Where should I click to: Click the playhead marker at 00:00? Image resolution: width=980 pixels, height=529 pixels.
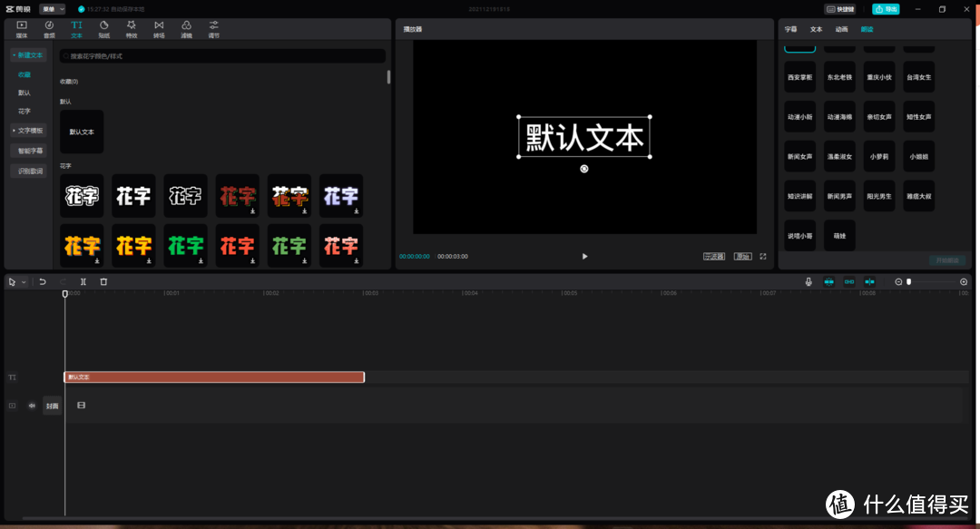point(65,293)
